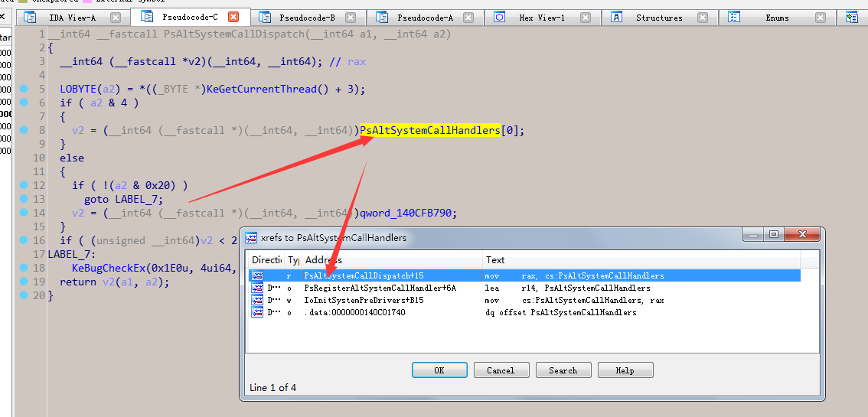The image size is (868, 417).
Task: Click Help in the xrefs dialog
Action: pos(625,370)
